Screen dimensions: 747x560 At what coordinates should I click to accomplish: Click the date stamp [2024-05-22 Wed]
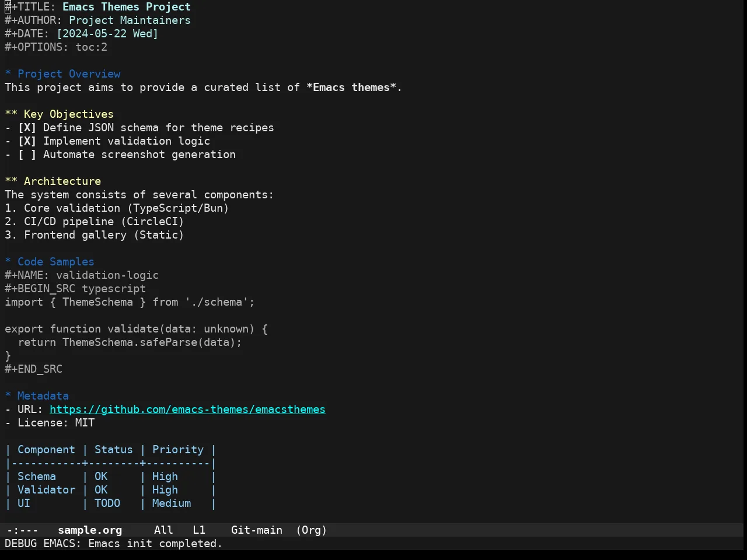tap(107, 34)
